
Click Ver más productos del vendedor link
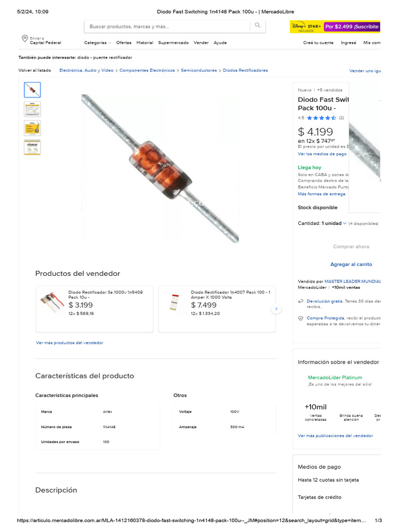[x=70, y=343]
